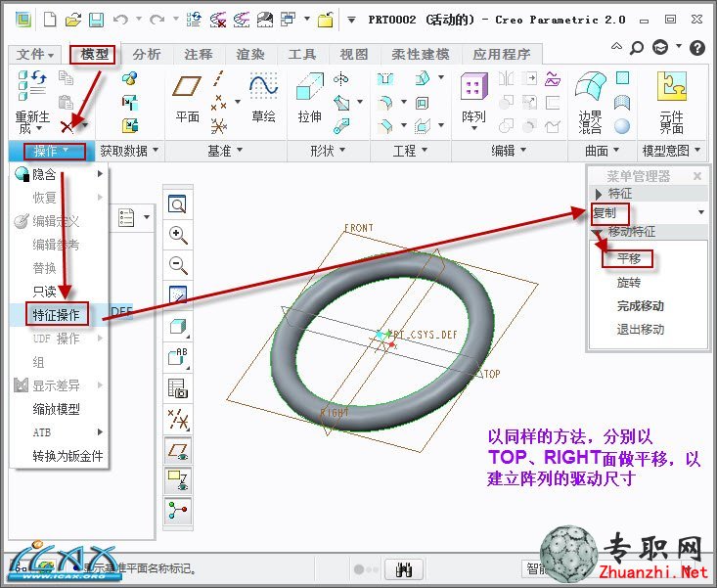Open the display style cube icon
Image resolution: width=717 pixels, height=588 pixels.
click(x=178, y=327)
